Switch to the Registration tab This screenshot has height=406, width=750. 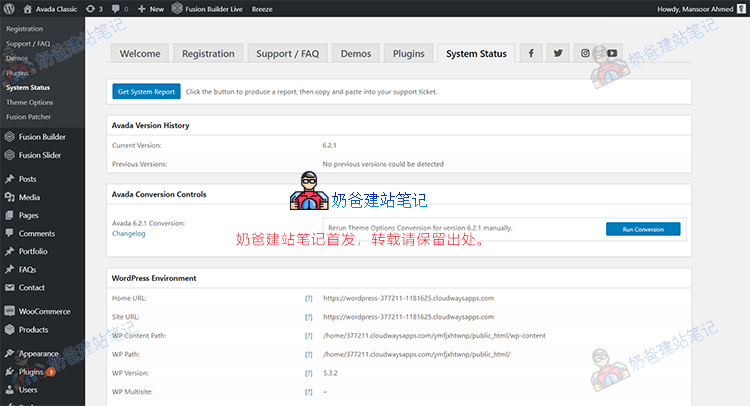pos(207,54)
